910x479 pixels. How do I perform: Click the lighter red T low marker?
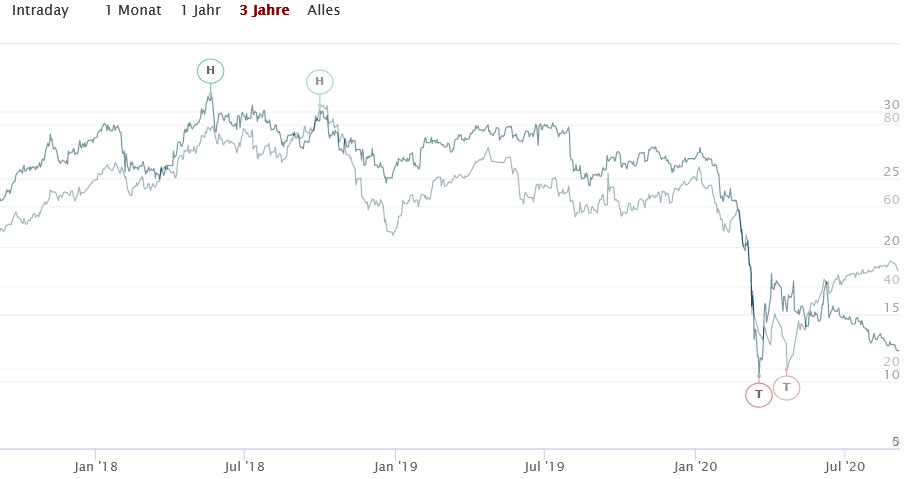tap(787, 387)
